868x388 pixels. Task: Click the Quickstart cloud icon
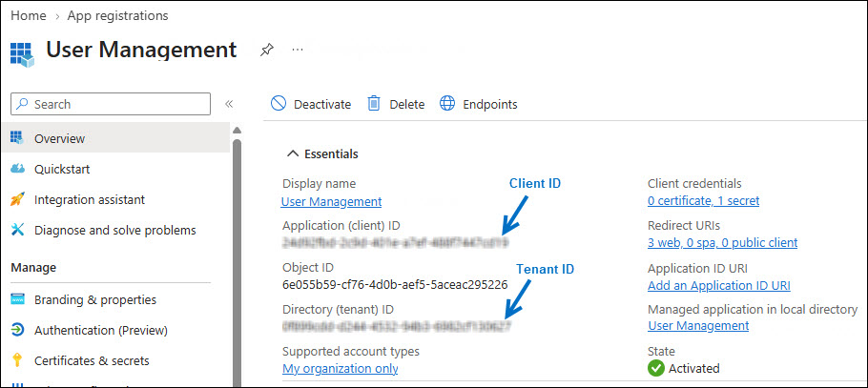pyautogui.click(x=17, y=169)
